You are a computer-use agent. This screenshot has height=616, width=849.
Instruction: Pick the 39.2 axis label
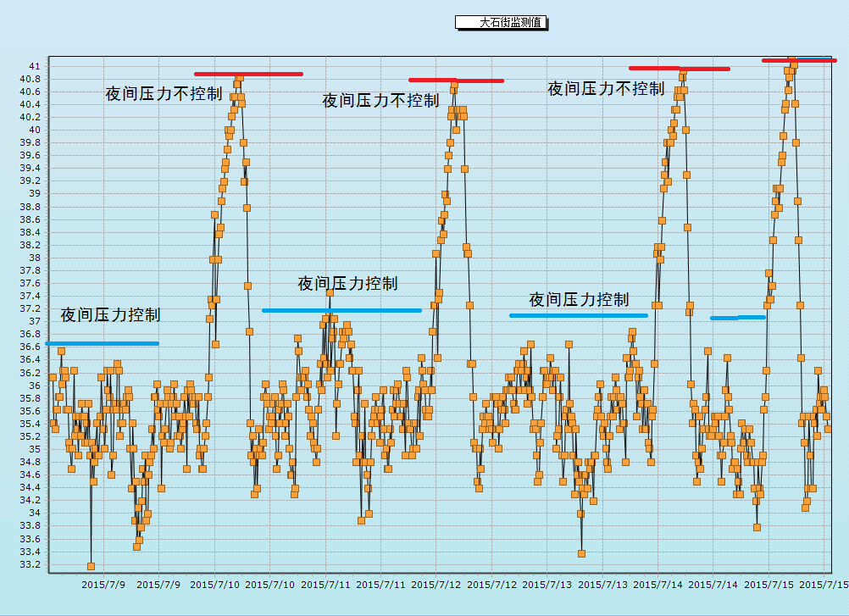[31, 180]
